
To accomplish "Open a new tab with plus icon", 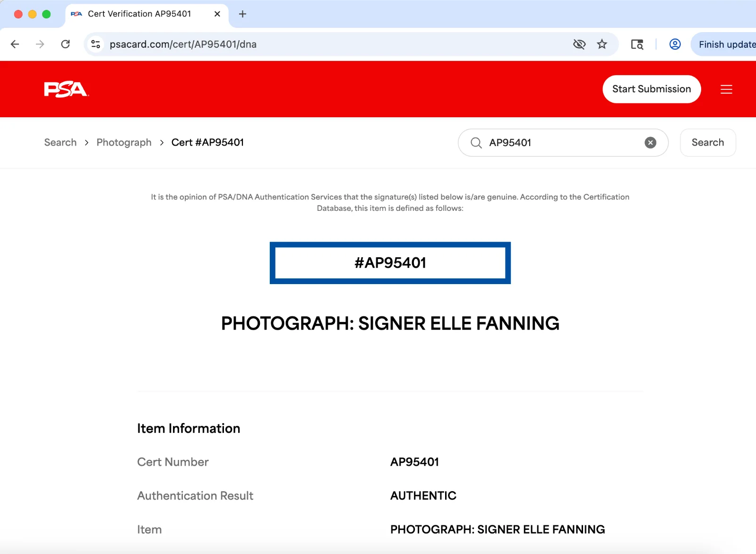I will click(242, 14).
